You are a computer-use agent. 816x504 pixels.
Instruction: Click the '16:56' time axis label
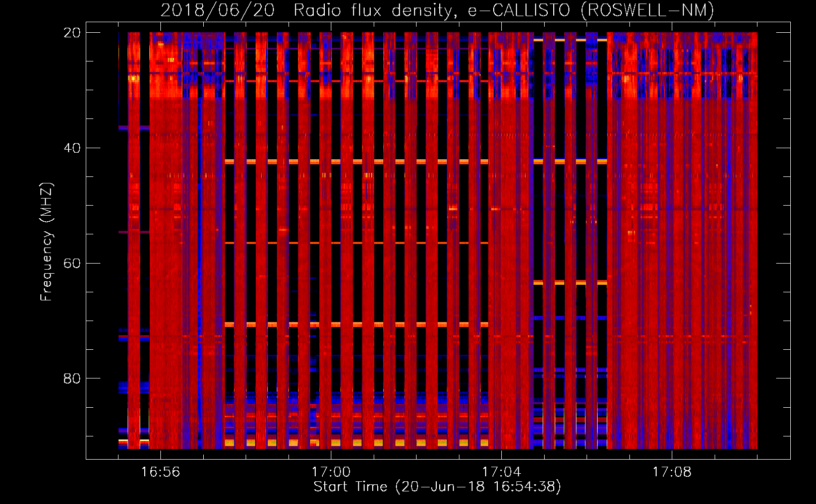pos(160,472)
